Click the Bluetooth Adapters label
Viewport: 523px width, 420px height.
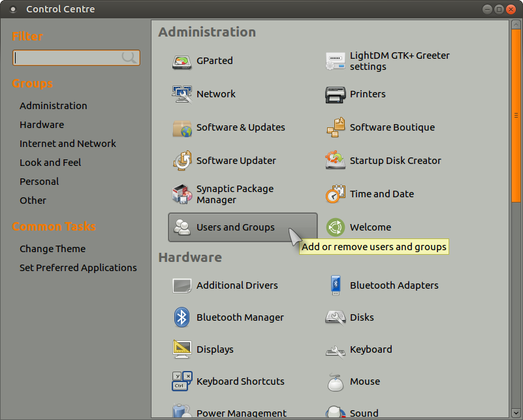[x=394, y=286]
